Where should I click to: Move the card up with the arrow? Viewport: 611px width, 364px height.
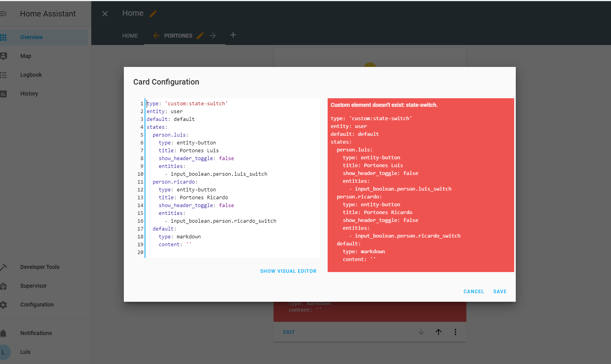coord(438,332)
